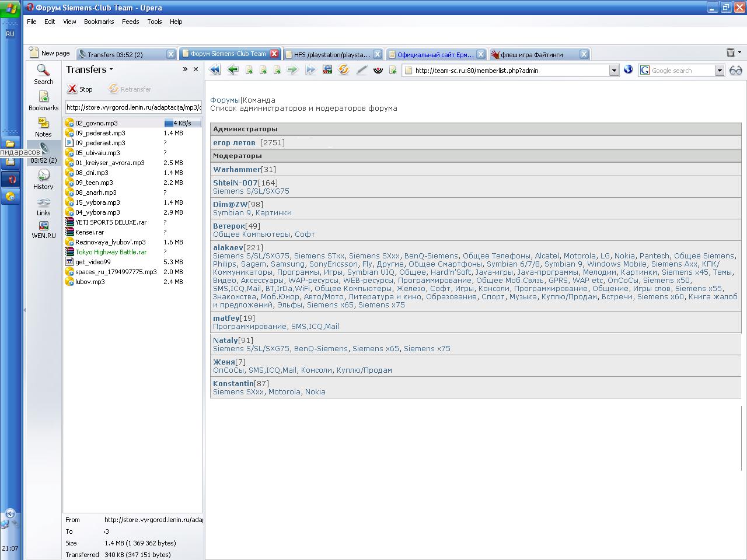
Task: Click the address bar URL field
Action: click(x=508, y=71)
